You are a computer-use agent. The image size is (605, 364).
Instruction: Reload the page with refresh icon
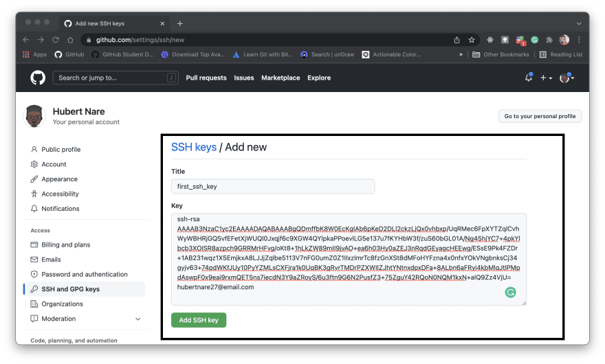(x=56, y=40)
